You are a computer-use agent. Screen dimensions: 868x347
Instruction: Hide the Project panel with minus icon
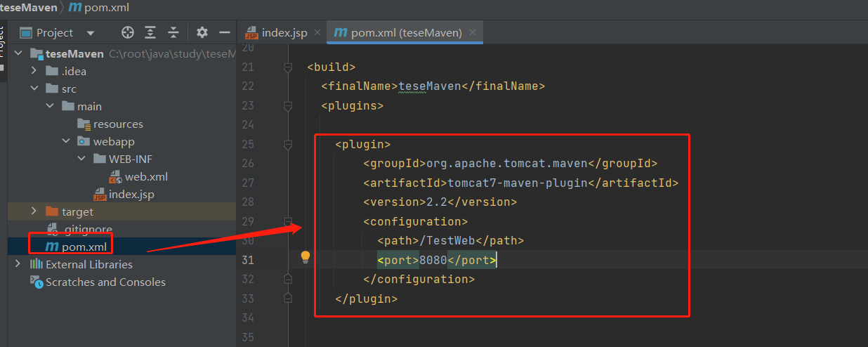[225, 32]
